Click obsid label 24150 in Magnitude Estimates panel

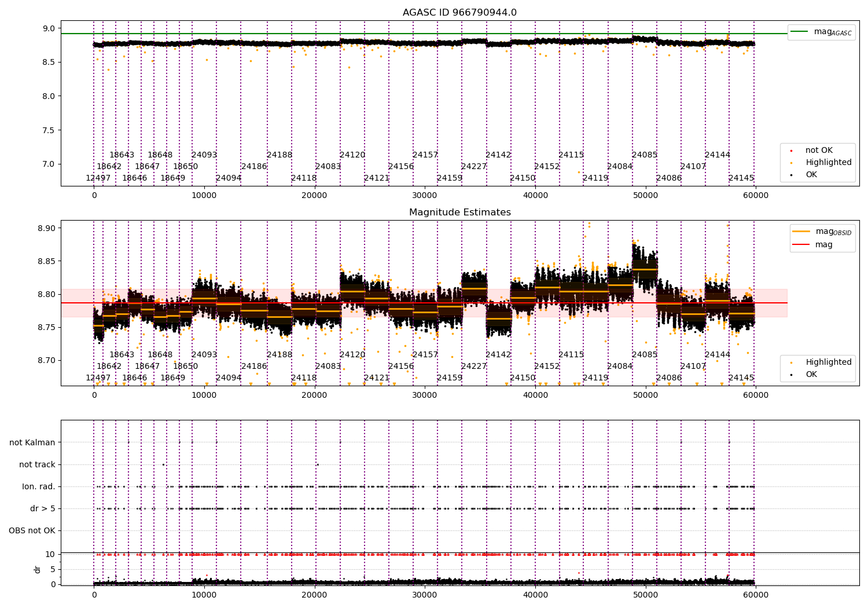click(x=523, y=378)
